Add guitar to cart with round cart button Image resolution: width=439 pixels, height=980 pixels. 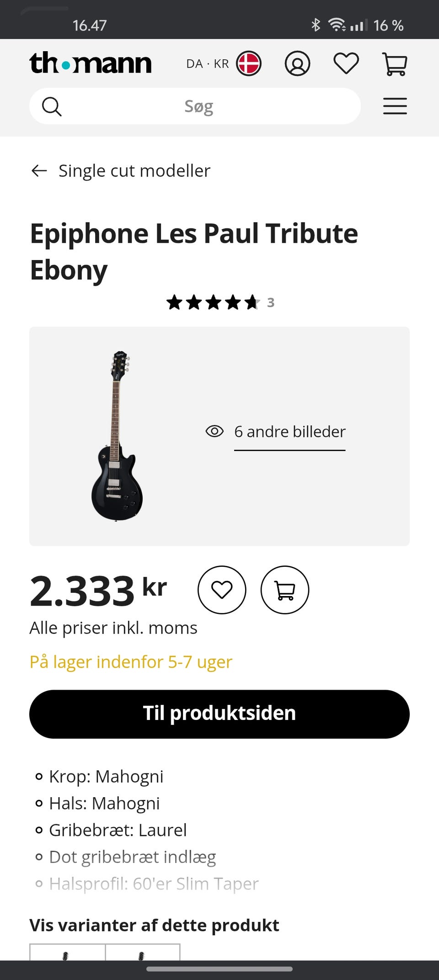[285, 590]
